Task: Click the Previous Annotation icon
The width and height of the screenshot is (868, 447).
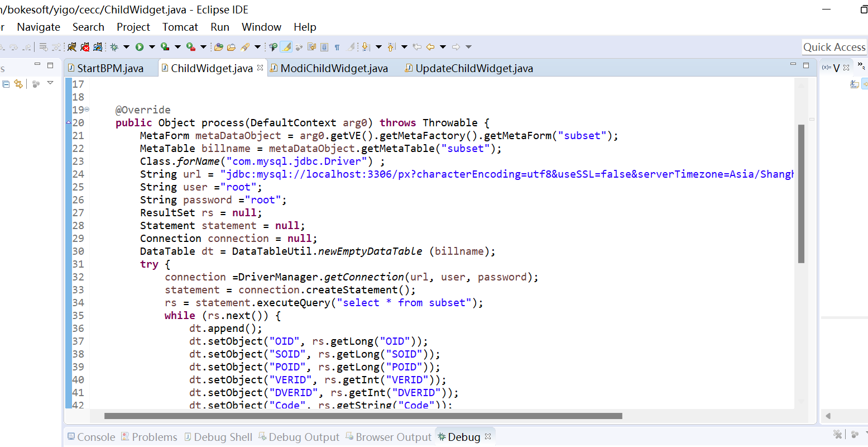Action: click(x=391, y=47)
